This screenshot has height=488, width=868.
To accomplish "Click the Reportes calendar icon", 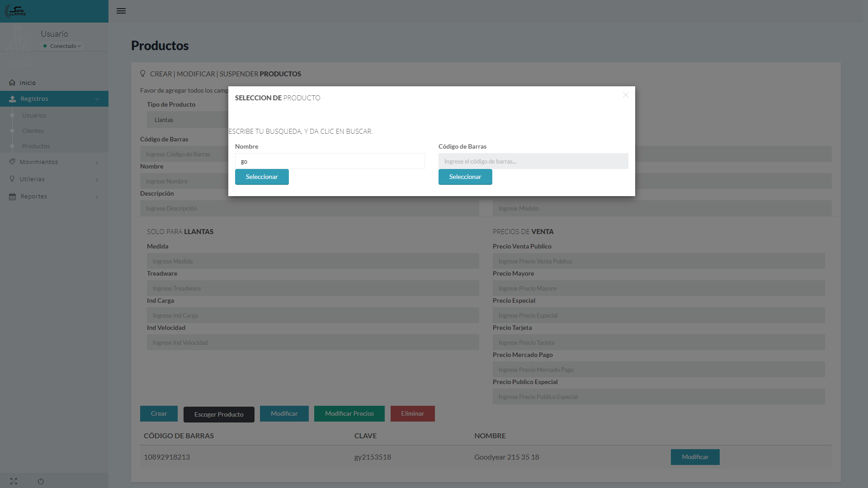I will 12,197.
